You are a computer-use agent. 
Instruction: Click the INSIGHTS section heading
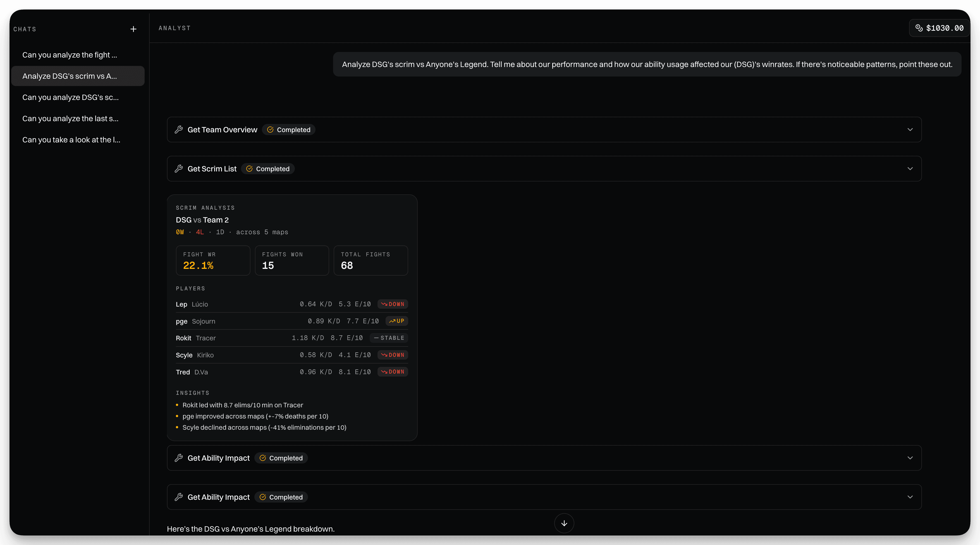(192, 393)
